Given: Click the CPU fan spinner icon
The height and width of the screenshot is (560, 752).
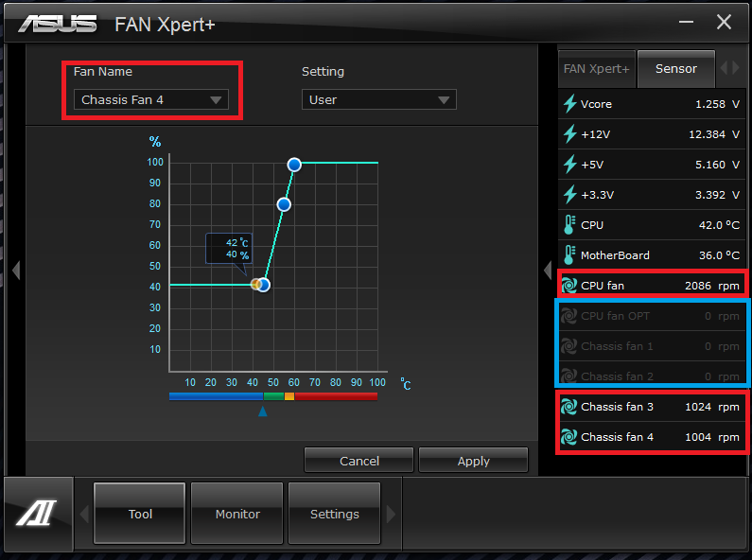Looking at the screenshot, I should coord(569,286).
